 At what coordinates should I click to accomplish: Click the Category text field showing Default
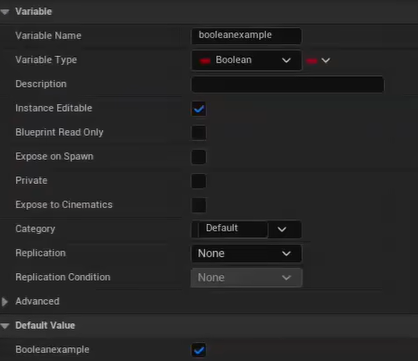click(233, 229)
